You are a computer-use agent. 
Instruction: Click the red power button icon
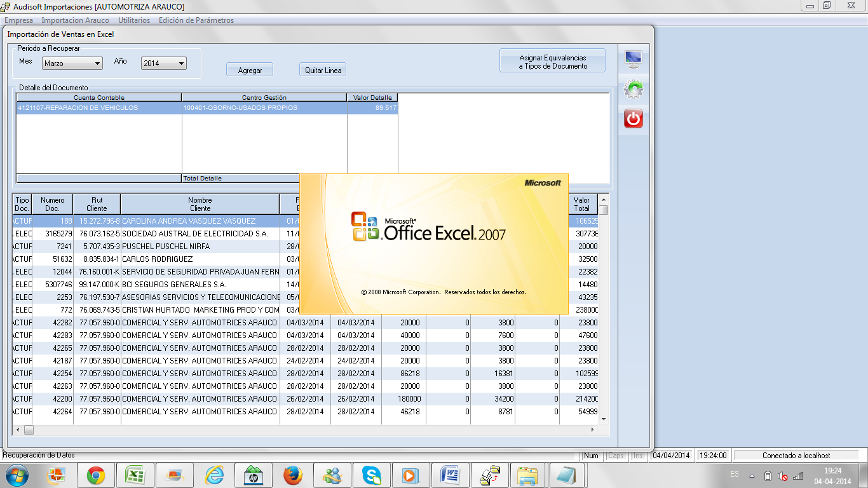click(x=634, y=119)
